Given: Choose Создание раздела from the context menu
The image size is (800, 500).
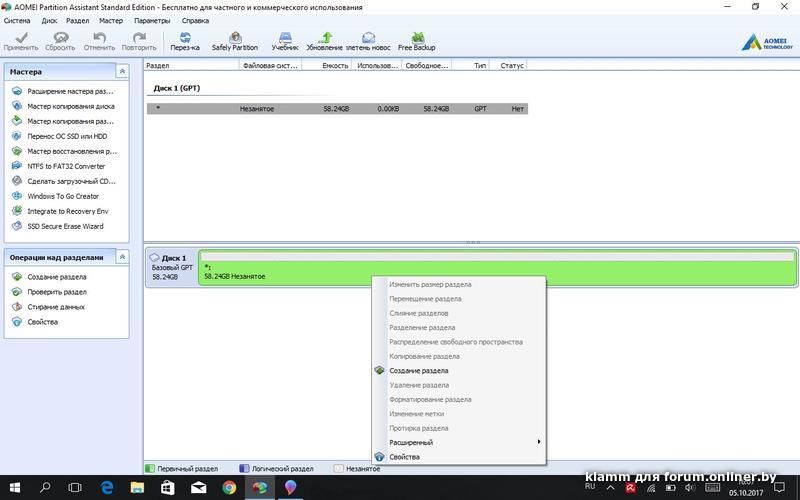Looking at the screenshot, I should pos(418,370).
